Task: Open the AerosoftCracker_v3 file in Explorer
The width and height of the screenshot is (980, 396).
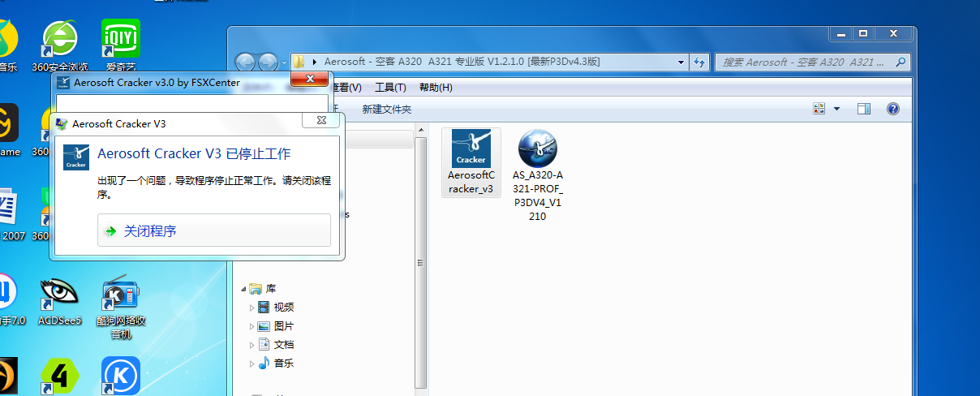Action: tap(471, 163)
